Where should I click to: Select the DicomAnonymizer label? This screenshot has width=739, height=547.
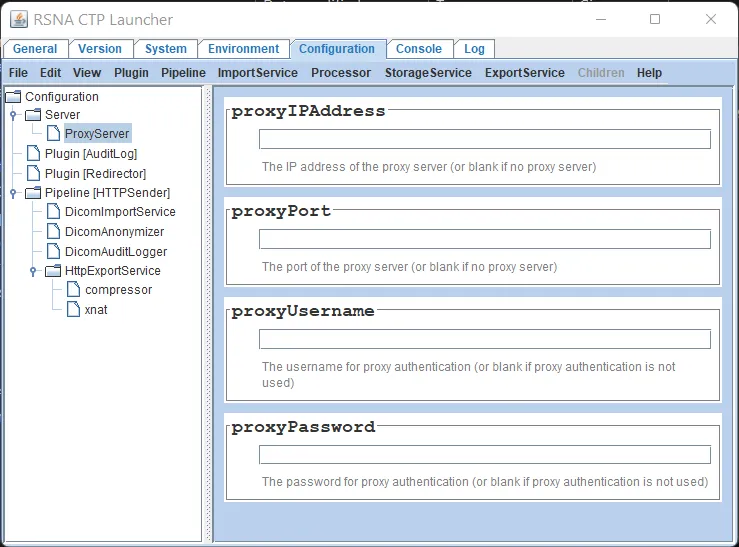115,232
